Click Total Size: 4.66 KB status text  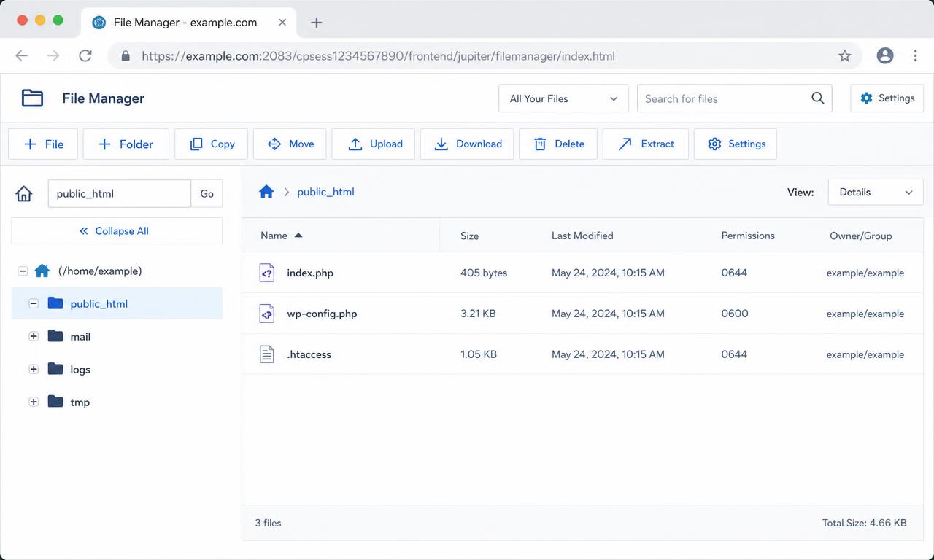(864, 523)
